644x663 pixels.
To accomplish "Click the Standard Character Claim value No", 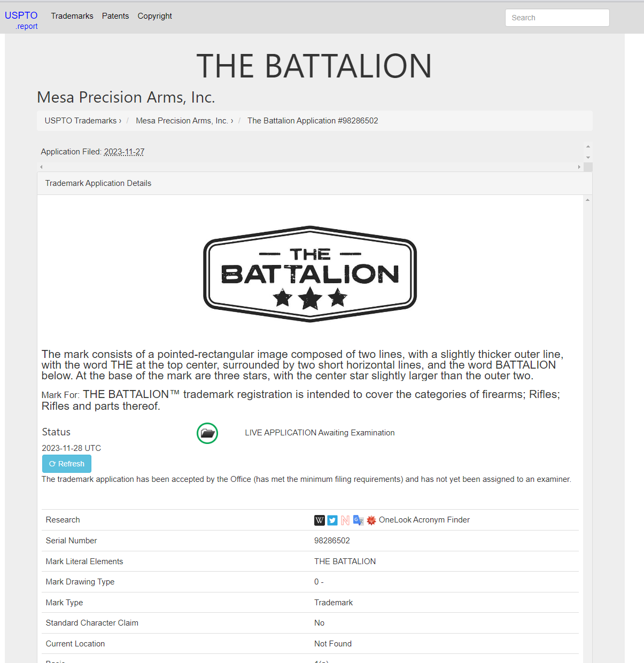I will point(319,623).
